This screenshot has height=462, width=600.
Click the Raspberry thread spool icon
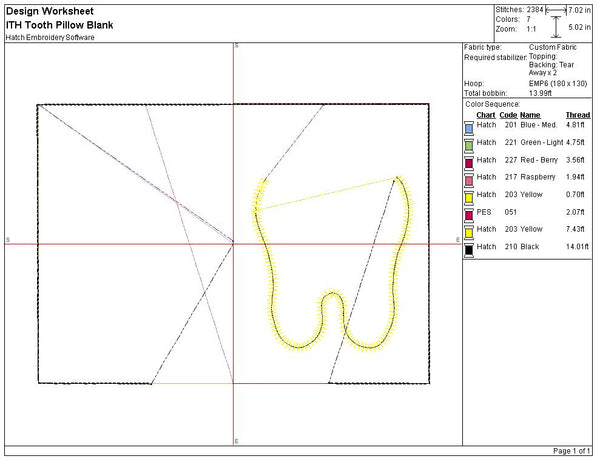tap(468, 178)
